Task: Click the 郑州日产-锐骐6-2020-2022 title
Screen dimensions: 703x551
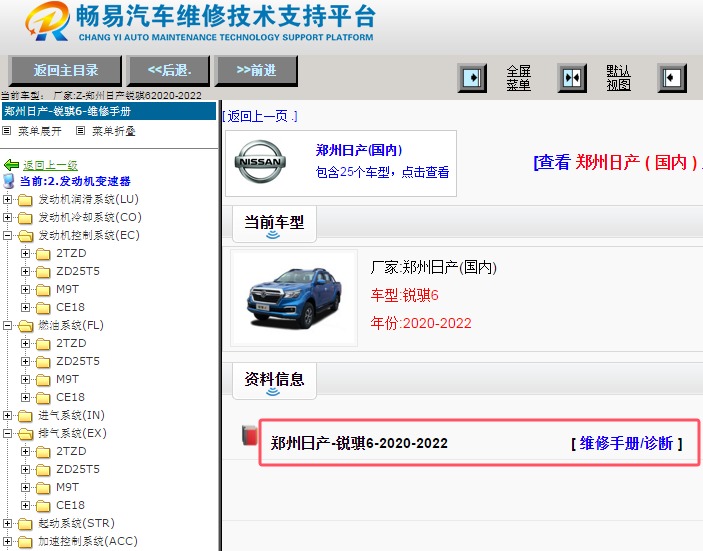Action: click(359, 443)
